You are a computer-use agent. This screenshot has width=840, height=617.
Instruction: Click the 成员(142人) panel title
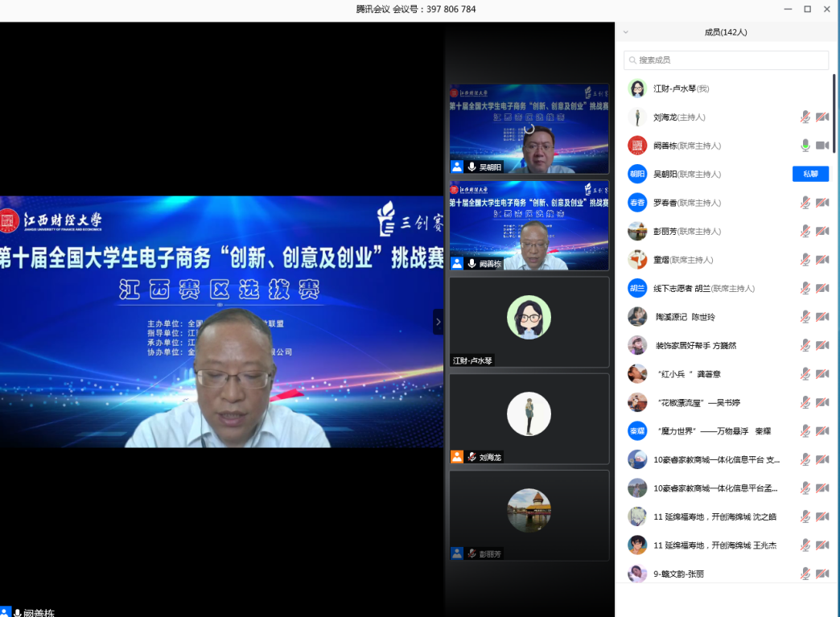tap(726, 32)
